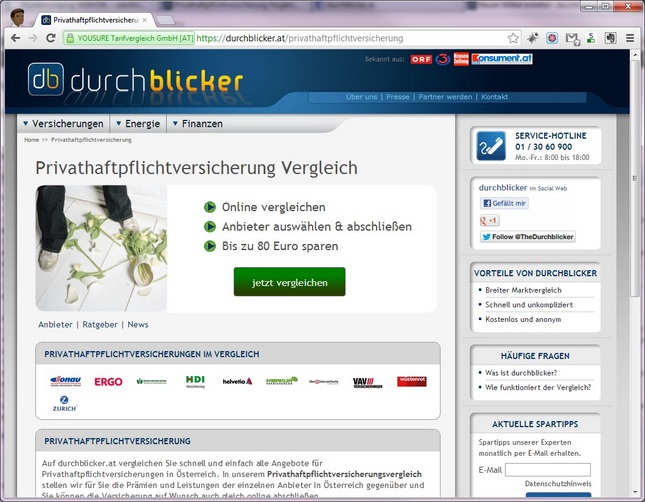The image size is (645, 502).
Task: Close the Privathaftpflichtversicherung tab
Action: coord(145,20)
